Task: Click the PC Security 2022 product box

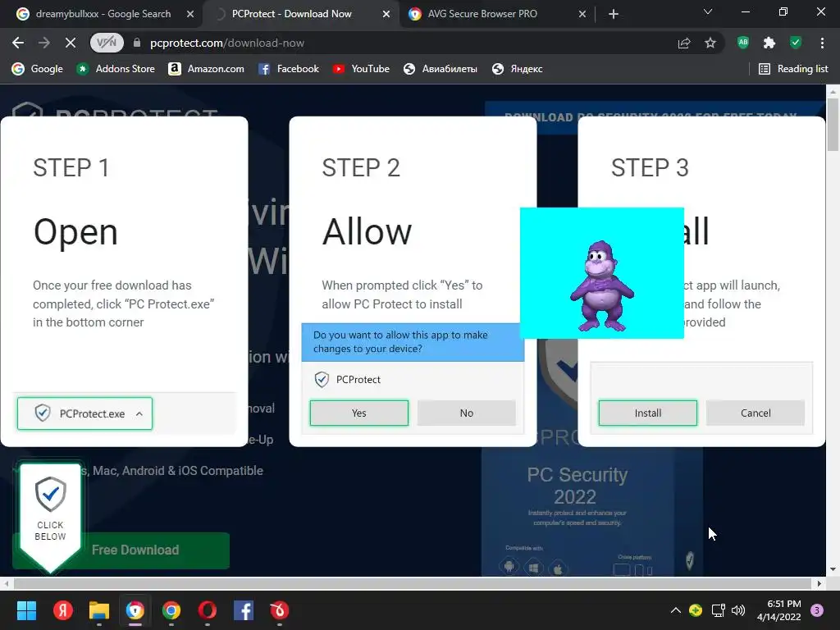Action: point(592,512)
